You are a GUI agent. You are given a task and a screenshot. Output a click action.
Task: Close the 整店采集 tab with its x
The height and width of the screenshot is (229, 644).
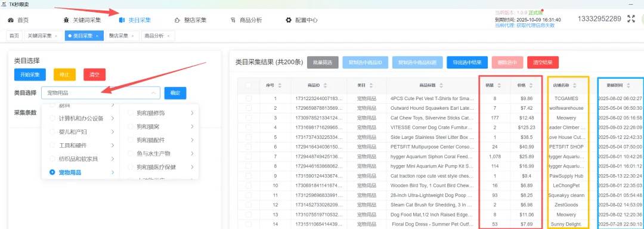[x=132, y=36]
